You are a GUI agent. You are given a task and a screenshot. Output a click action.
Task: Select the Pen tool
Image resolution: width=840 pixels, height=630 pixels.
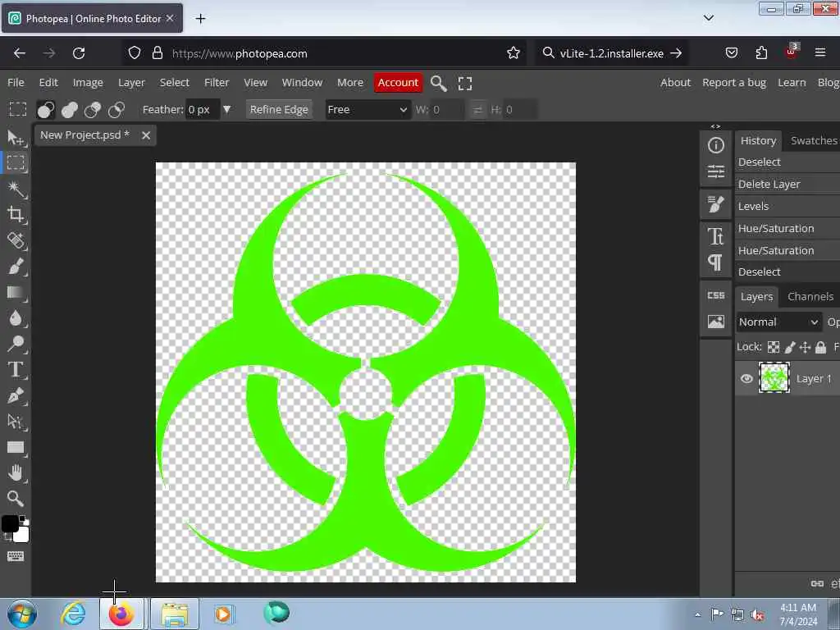click(16, 395)
